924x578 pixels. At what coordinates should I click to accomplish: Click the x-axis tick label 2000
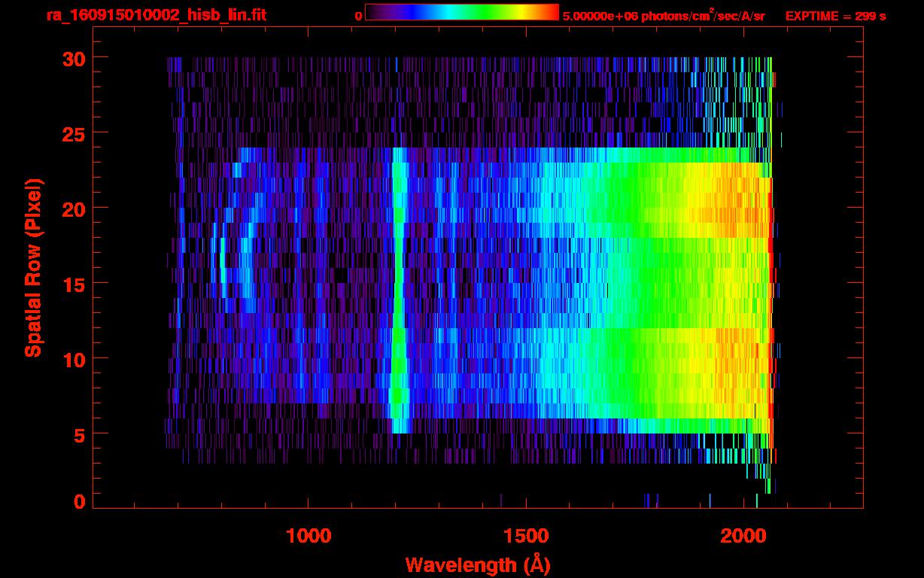[744, 536]
